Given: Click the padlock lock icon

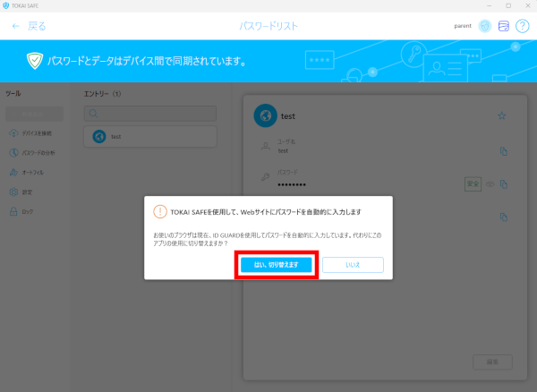Looking at the screenshot, I should click(x=13, y=211).
